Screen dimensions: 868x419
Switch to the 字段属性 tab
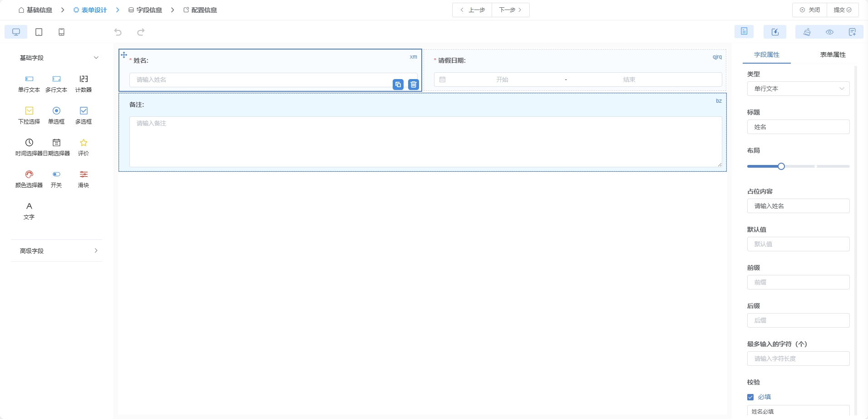(x=766, y=55)
